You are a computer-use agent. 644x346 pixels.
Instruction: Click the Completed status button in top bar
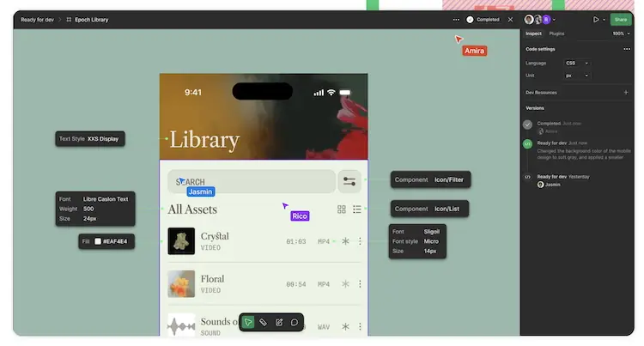pos(483,19)
